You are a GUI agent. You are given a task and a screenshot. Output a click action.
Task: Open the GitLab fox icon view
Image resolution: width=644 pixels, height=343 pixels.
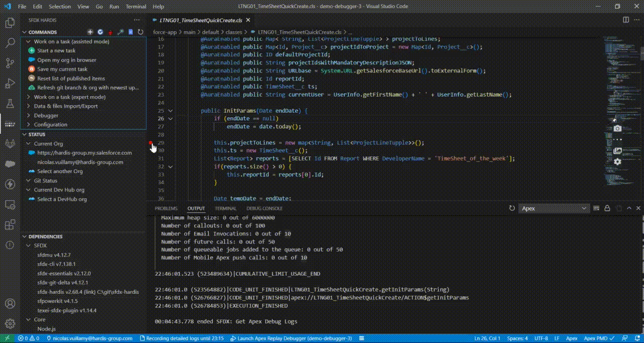pos(10,144)
